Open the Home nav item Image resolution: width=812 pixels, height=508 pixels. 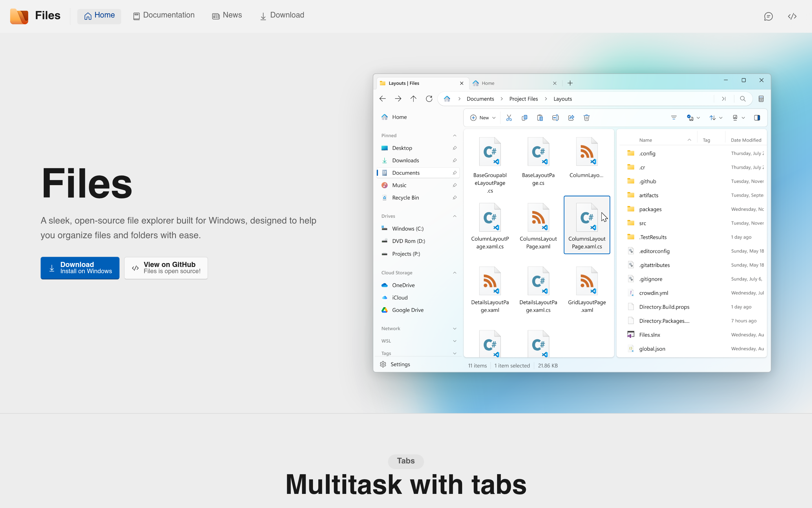[x=99, y=16]
